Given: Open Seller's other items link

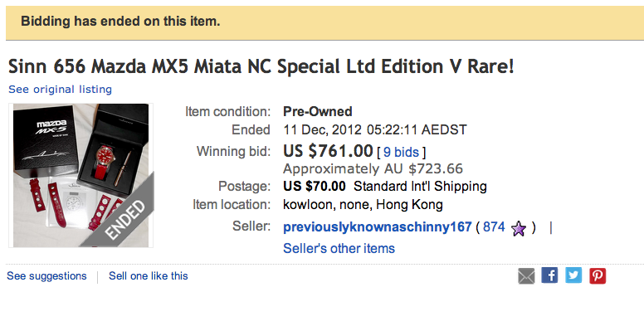Looking at the screenshot, I should (339, 248).
